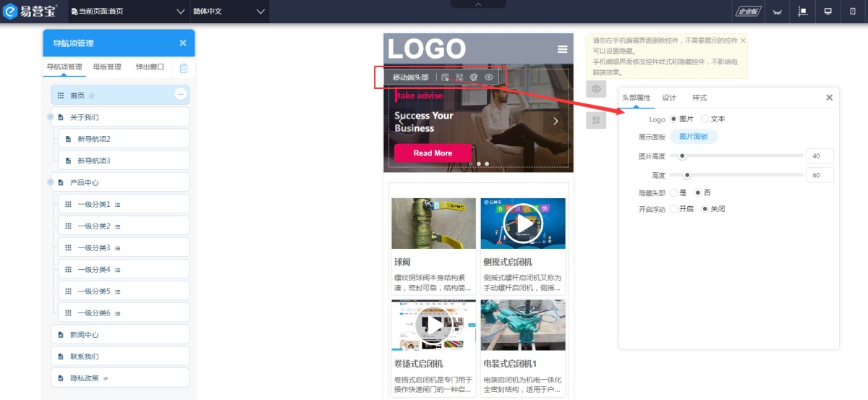Click the closed-eye preview icon in top bar
Viewport: 868px width, 400px height.
pos(778,12)
